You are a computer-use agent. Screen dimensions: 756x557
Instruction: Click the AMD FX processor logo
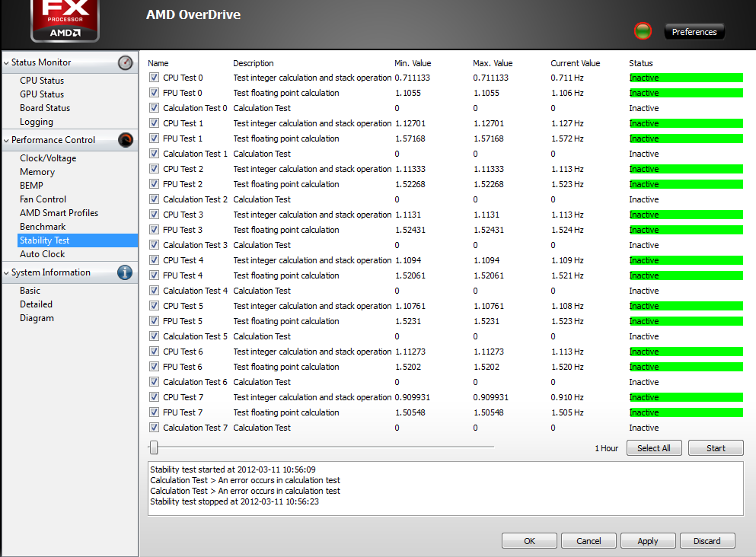65,21
